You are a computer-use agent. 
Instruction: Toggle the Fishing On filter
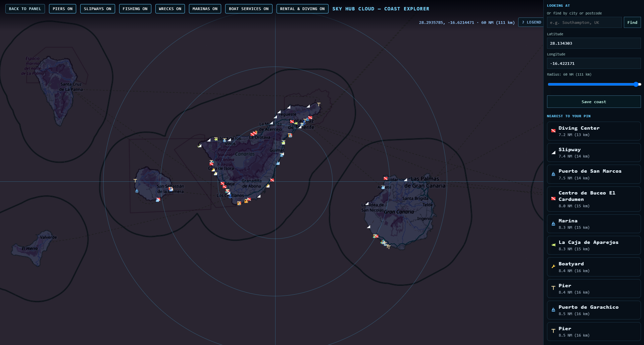(135, 9)
